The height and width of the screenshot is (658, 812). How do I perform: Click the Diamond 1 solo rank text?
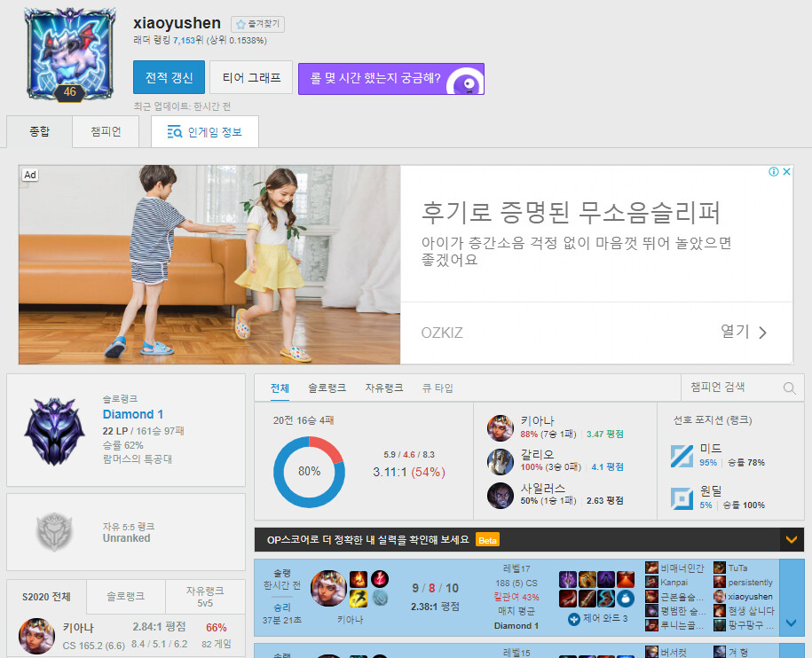tap(133, 414)
